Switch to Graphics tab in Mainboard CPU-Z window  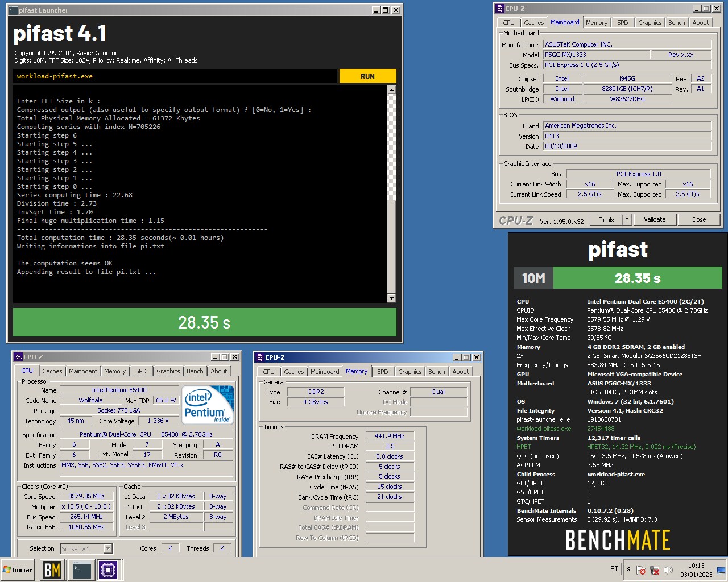tap(650, 23)
